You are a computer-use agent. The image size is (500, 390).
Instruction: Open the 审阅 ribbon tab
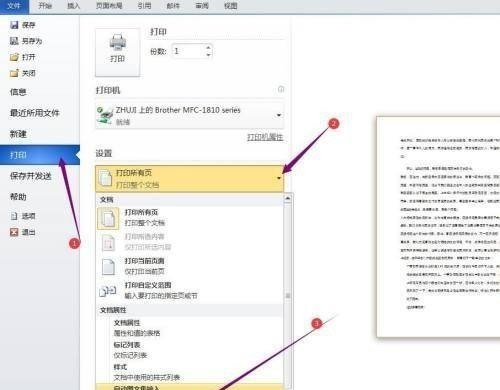pos(202,6)
